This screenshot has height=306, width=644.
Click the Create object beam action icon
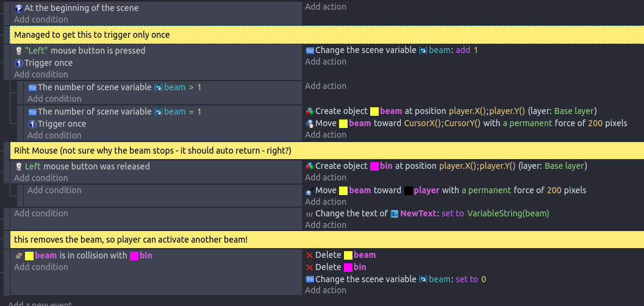point(310,111)
